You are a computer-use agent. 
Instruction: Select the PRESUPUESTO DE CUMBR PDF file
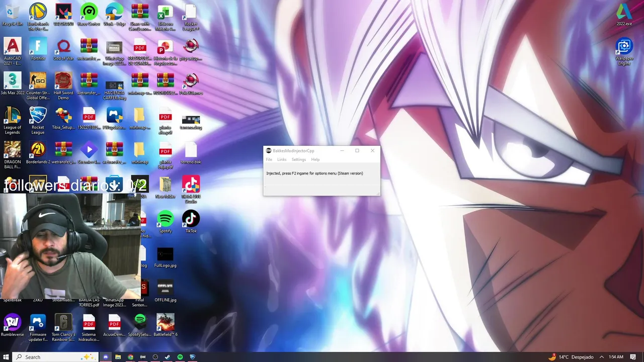point(140,51)
